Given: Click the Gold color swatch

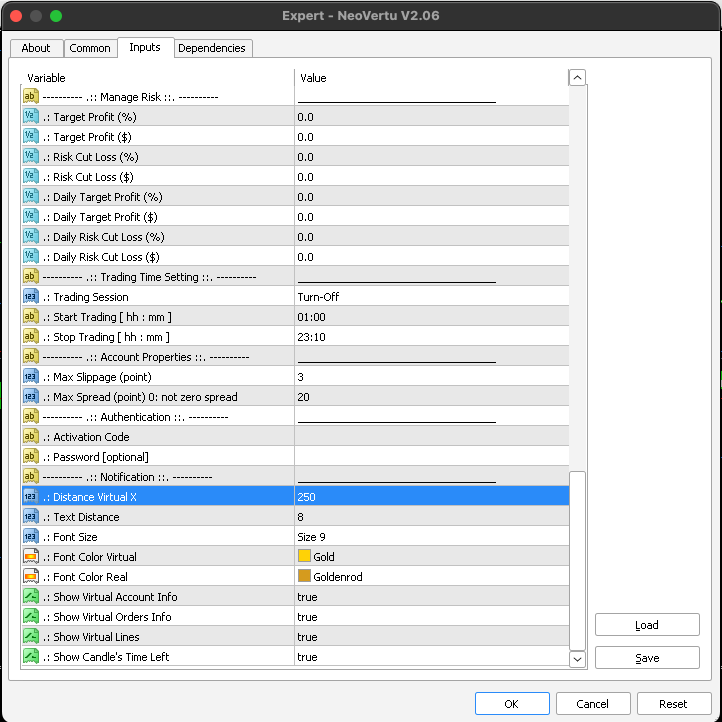Looking at the screenshot, I should pyautogui.click(x=304, y=557).
